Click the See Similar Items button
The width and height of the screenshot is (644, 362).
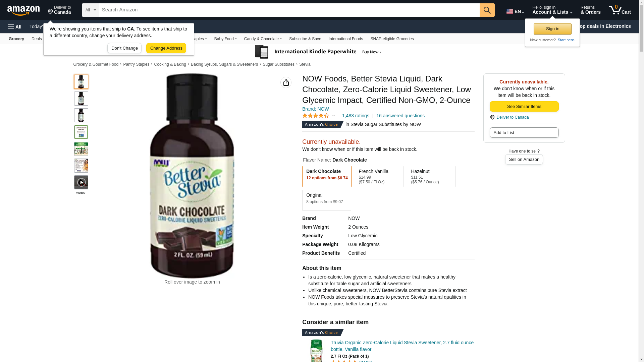[524, 107]
